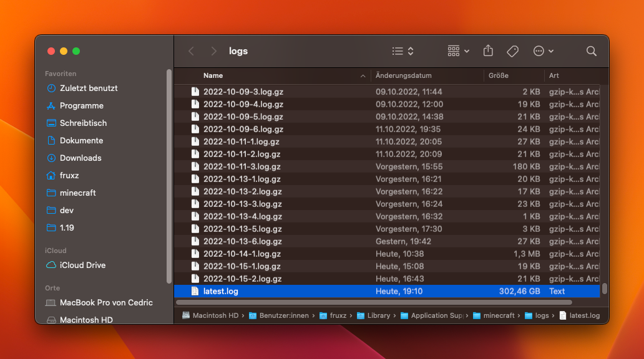Open the list view switcher dropdown
Viewport: 644px width, 359px height.
402,51
